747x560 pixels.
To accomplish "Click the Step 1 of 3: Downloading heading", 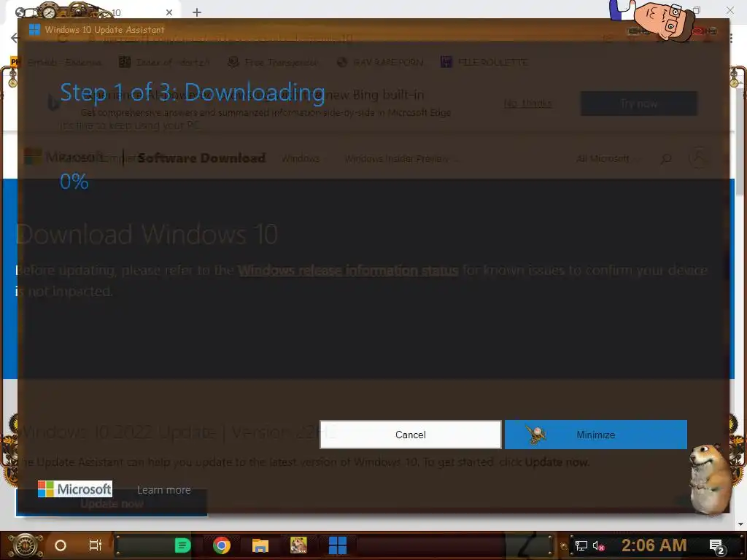I will point(193,93).
